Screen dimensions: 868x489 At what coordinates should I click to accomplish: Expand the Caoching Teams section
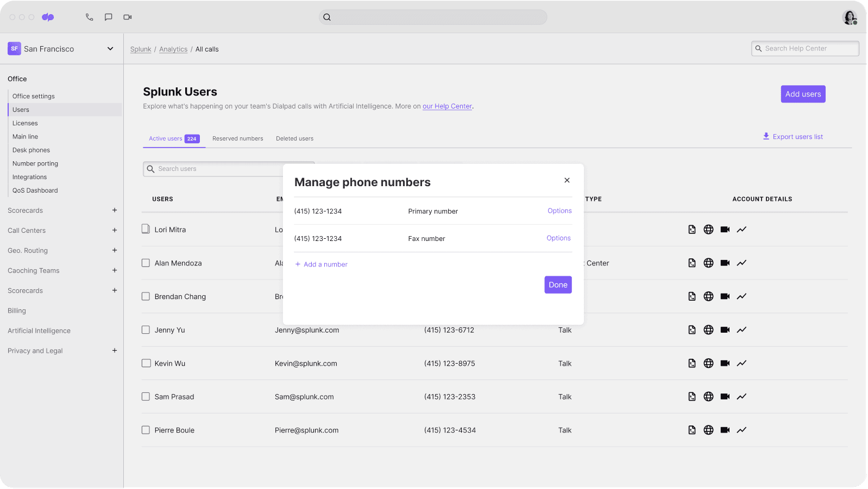tap(115, 270)
